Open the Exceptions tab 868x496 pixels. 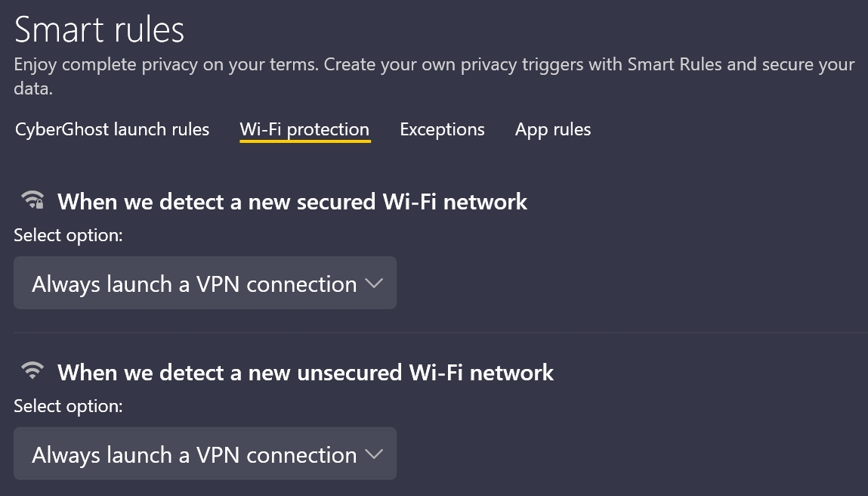(x=442, y=129)
